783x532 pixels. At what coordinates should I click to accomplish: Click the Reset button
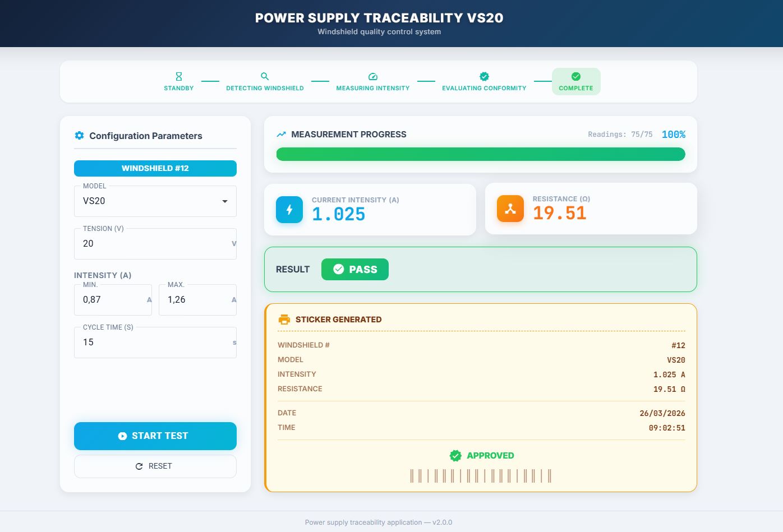click(x=155, y=466)
